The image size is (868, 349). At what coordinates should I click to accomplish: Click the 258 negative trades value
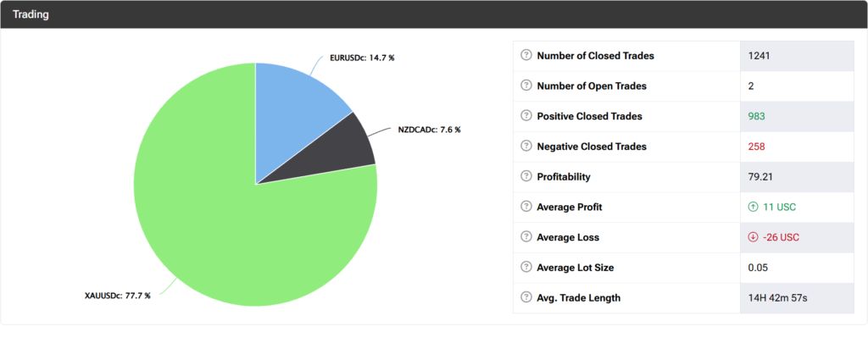[x=756, y=147]
